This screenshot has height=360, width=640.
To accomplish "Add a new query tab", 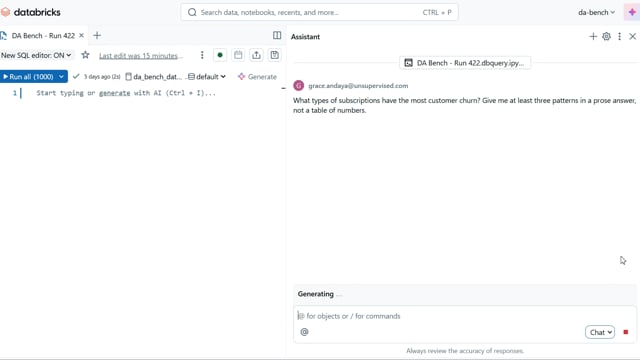I will point(97,36).
